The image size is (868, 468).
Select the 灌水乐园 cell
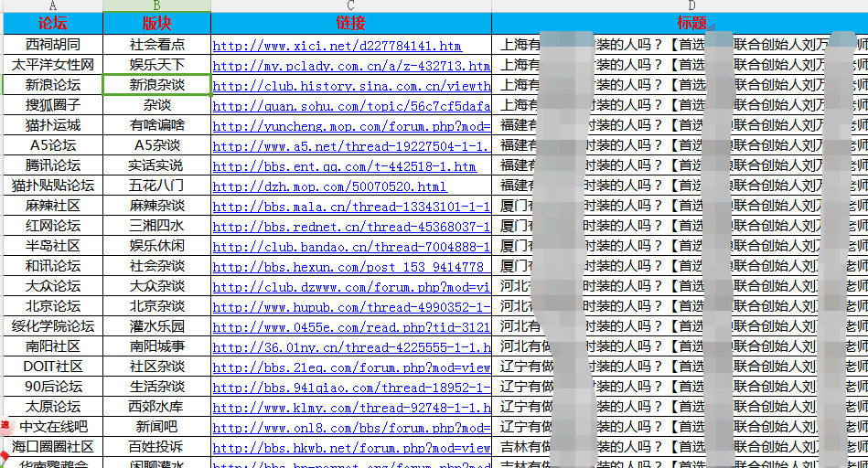[156, 325]
